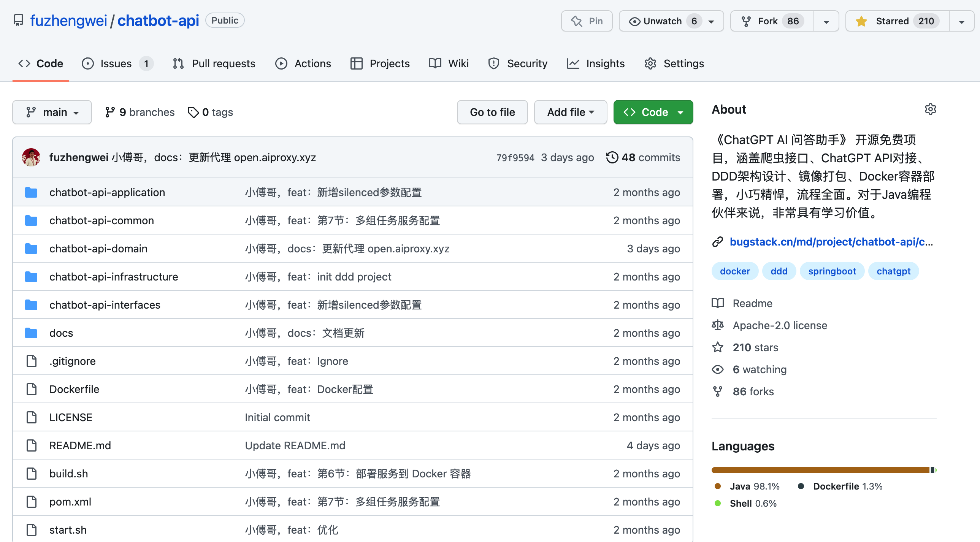Open the Security tab
This screenshot has height=542, width=980.
point(518,63)
